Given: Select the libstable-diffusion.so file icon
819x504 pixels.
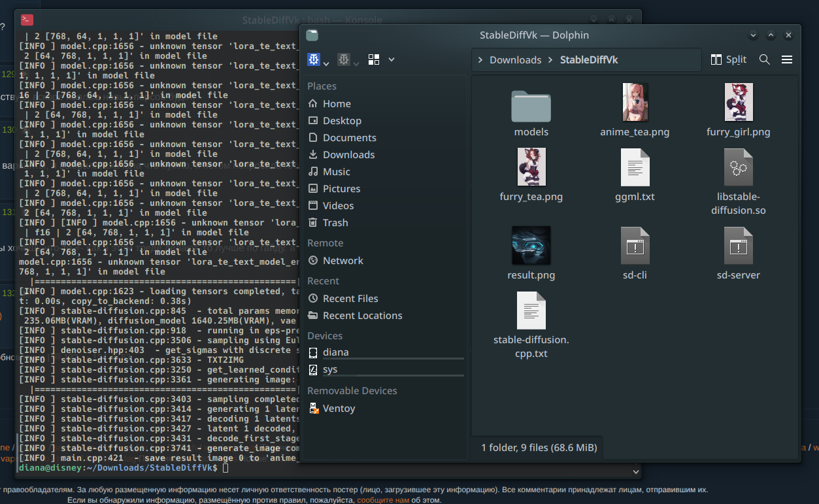Looking at the screenshot, I should 739,167.
